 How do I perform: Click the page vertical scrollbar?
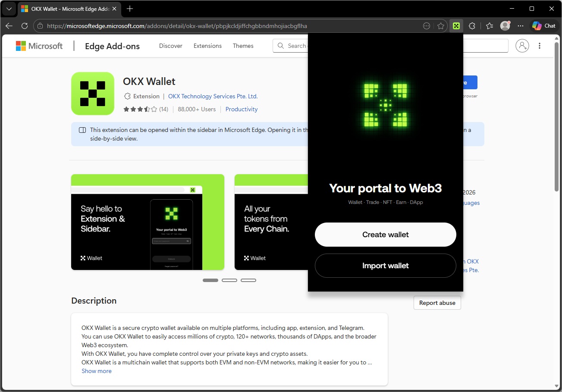pos(557,116)
